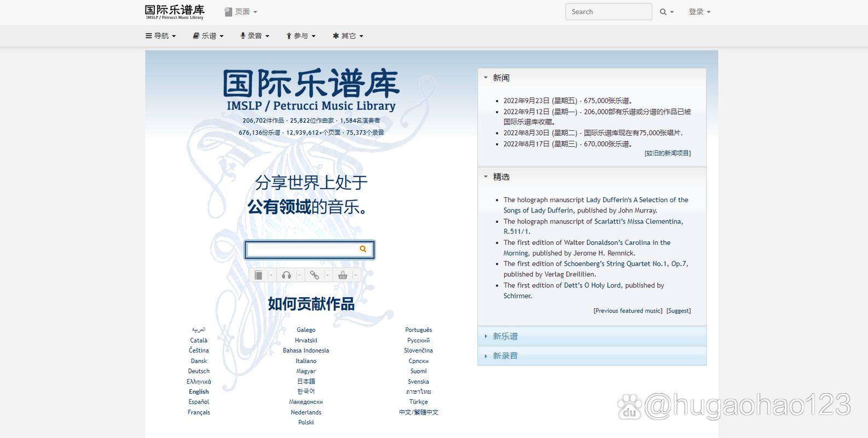Open Walter Donaldson's Carolina in the Morning link
Viewport: 868px width, 438px height.
587,247
